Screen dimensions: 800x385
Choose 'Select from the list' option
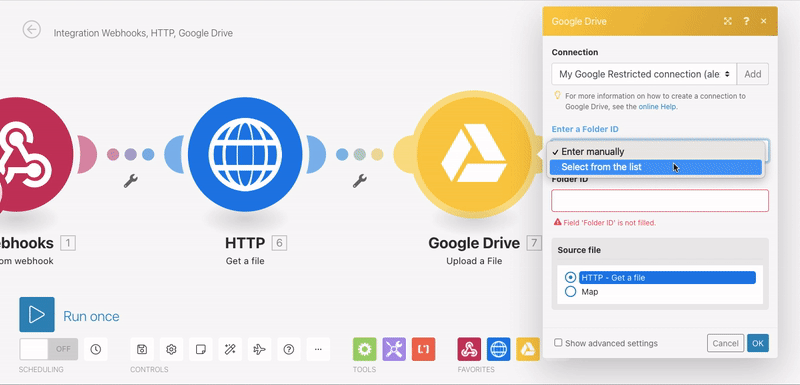point(656,167)
